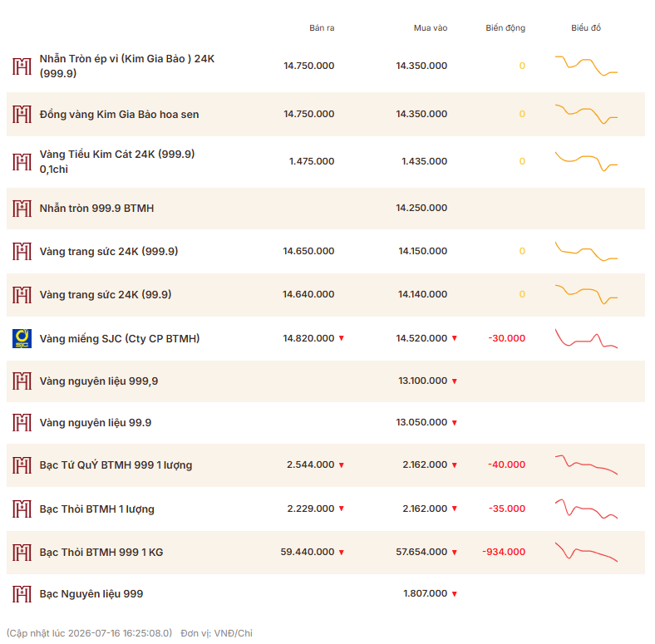View the Vàng Tiểu Kim Cát trend chart
This screenshot has width=655, height=644.
(x=586, y=161)
